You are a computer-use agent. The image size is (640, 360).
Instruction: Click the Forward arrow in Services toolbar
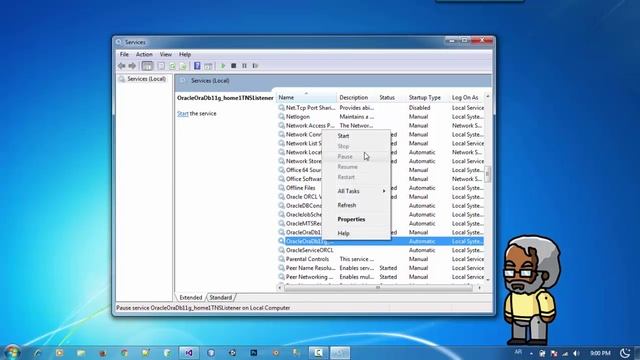pyautogui.click(x=132, y=66)
